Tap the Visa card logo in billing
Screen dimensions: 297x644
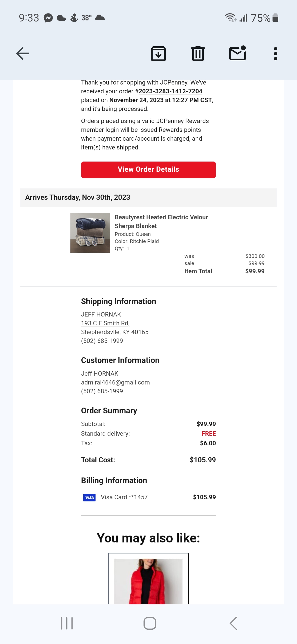[x=89, y=497]
